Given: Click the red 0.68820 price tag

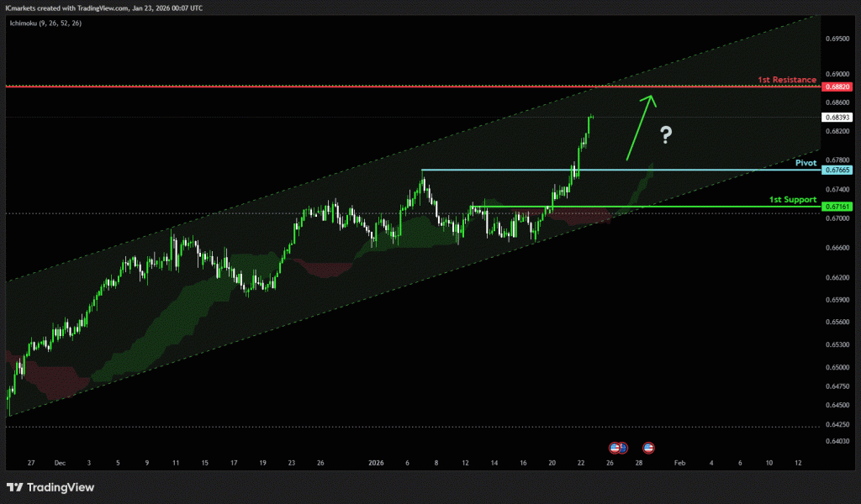Looking at the screenshot, I should coord(837,87).
